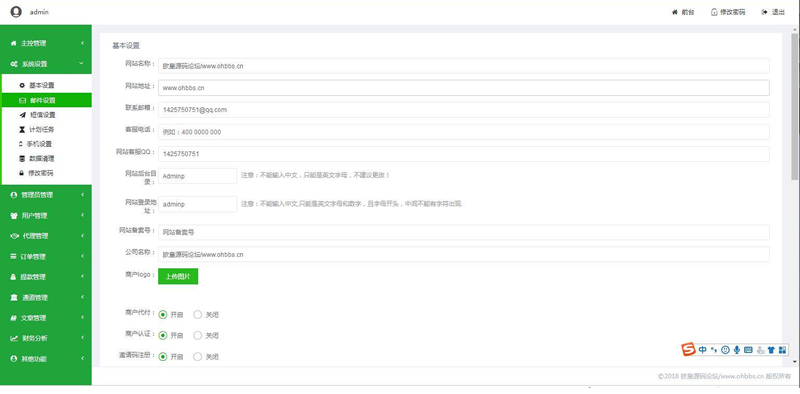
Task: Click the Sogou S logo icon
Action: (x=689, y=350)
